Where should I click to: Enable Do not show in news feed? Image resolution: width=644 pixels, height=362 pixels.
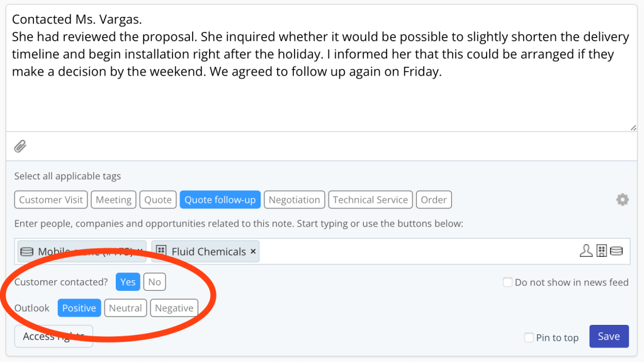[507, 283]
